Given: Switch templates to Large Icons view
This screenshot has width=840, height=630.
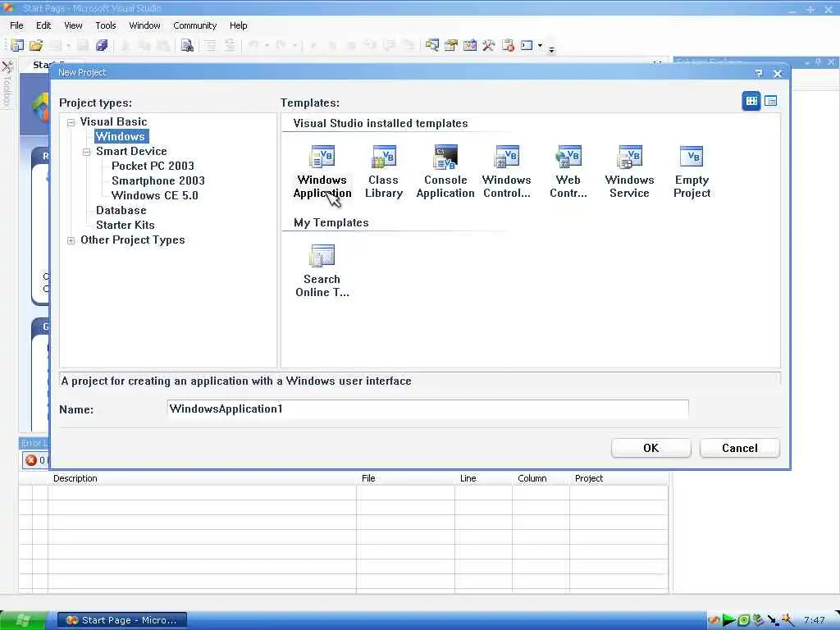Looking at the screenshot, I should pyautogui.click(x=751, y=101).
